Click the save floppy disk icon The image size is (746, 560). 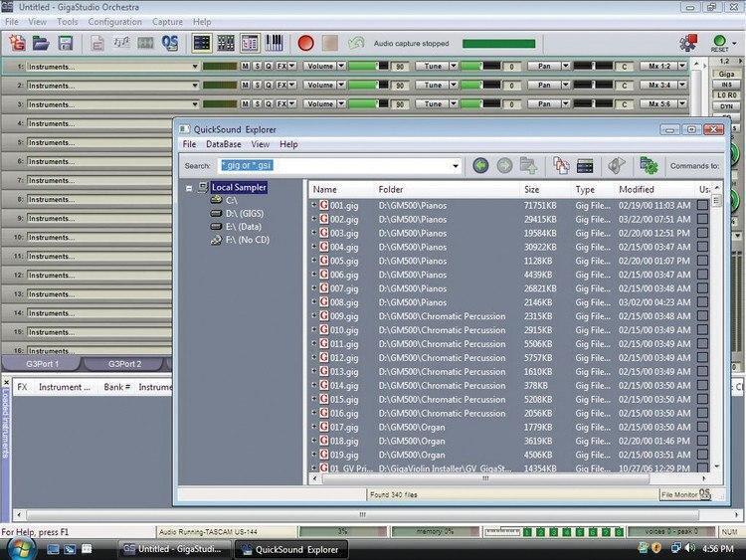coord(66,44)
